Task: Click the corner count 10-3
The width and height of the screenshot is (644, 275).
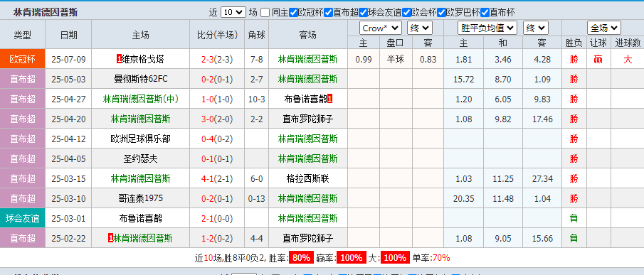Action: [x=256, y=99]
